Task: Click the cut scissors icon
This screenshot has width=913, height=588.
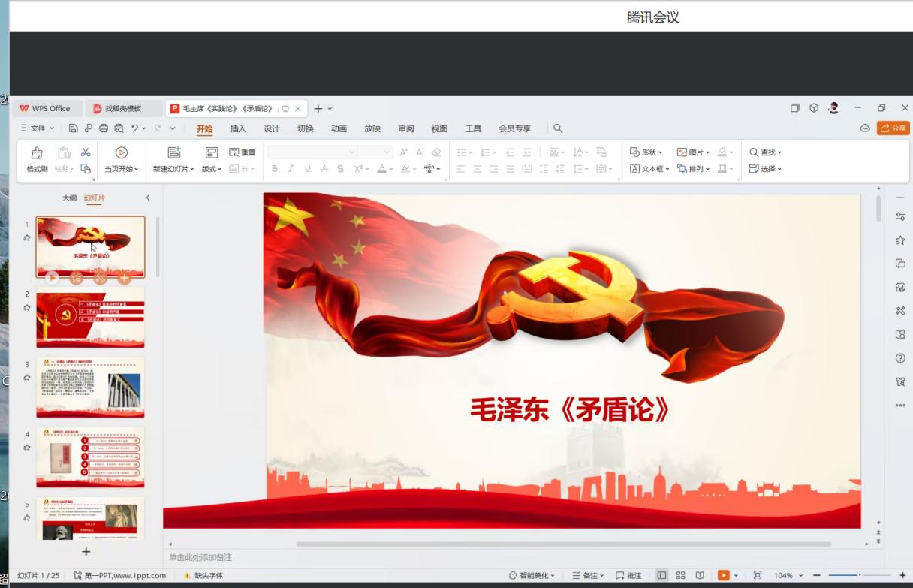Action: pyautogui.click(x=86, y=152)
